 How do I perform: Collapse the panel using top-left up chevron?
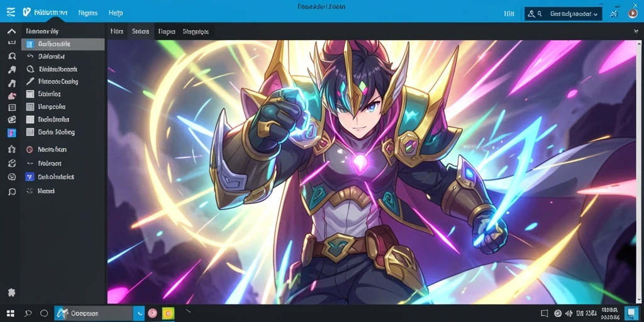[x=12, y=31]
